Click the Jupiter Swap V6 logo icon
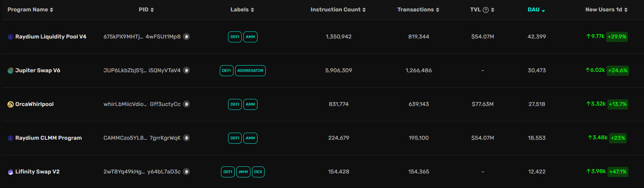Image resolution: width=644 pixels, height=188 pixels. coord(11,71)
